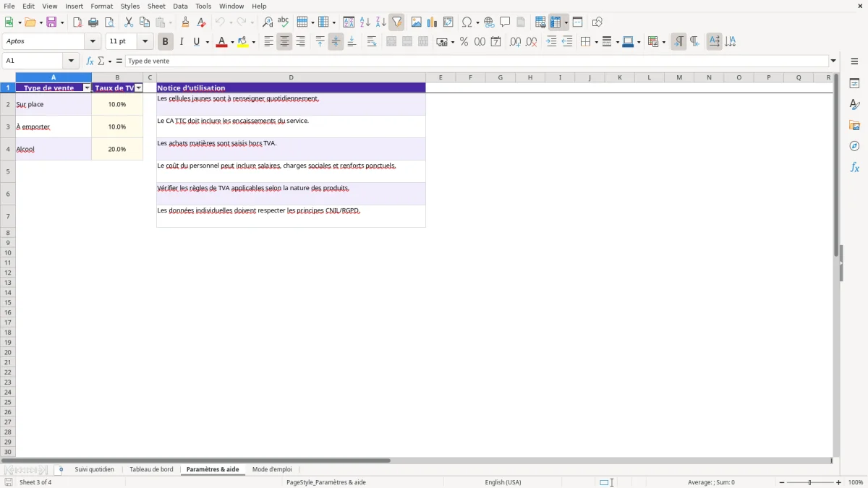Click column D header
This screenshot has width=868, height=488.
291,77
